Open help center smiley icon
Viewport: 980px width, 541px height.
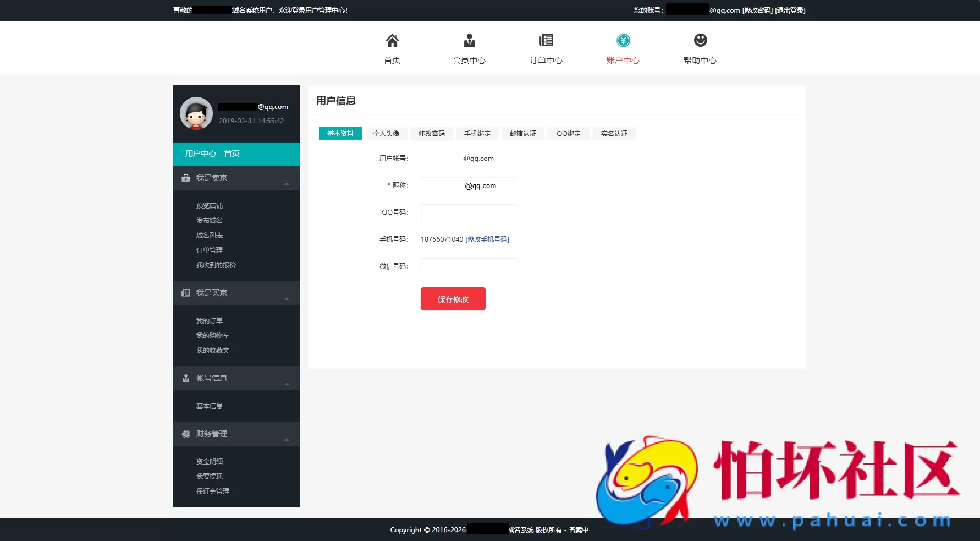pos(700,40)
